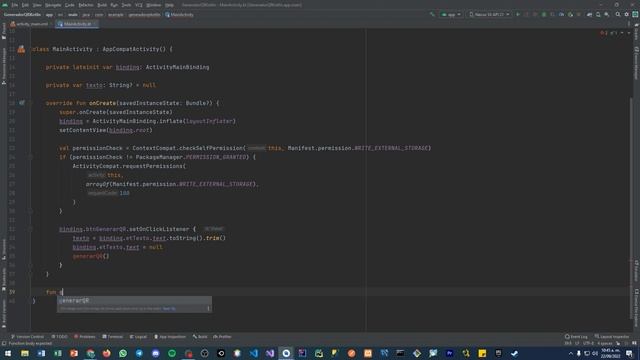640x360 pixels.
Task: Click the Make Project hammer icon
Action: (432, 14)
